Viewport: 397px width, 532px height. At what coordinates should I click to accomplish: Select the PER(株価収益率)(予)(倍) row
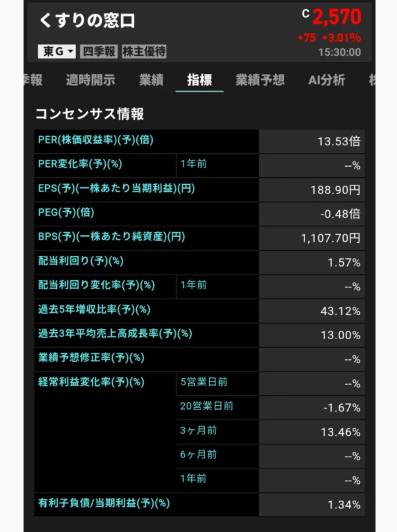pos(199,141)
